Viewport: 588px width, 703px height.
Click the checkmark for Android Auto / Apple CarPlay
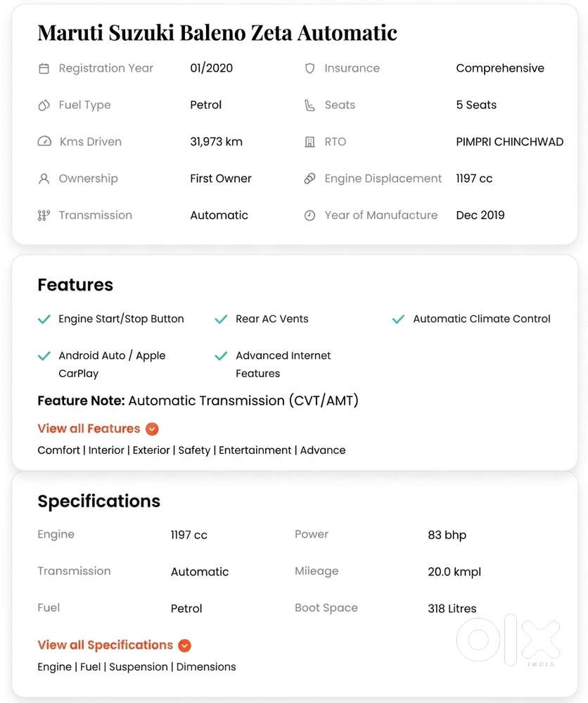tap(44, 356)
